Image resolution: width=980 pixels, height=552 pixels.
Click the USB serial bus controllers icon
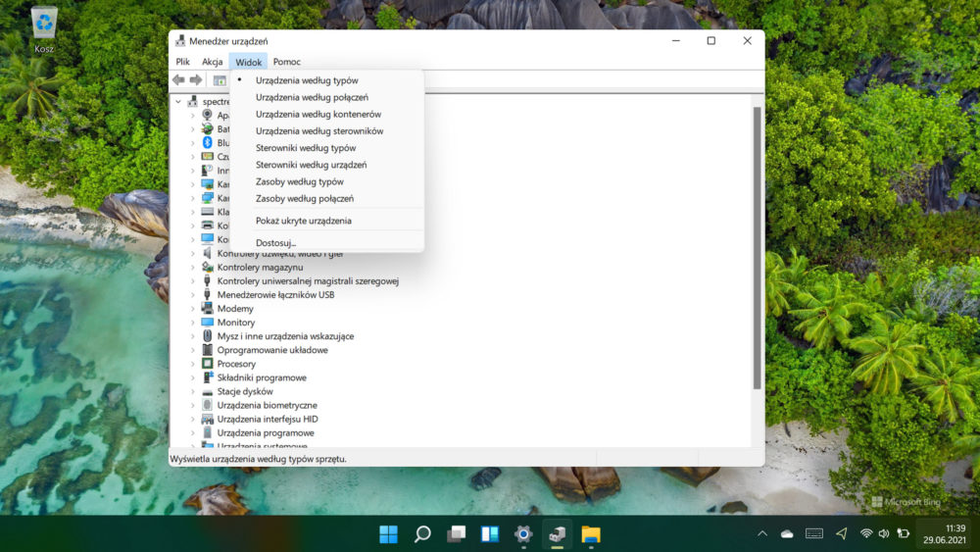(x=208, y=280)
